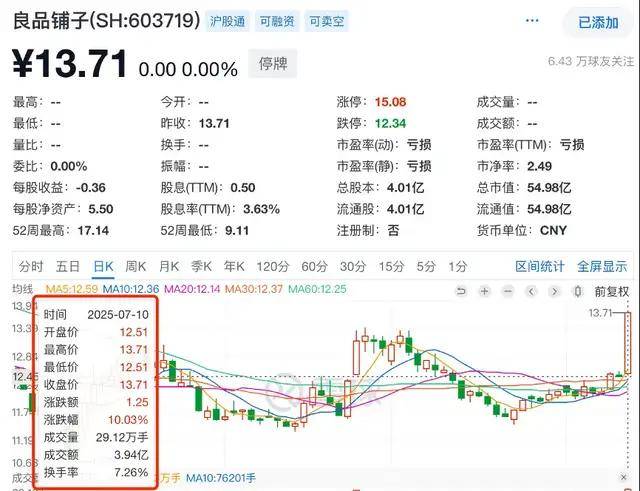Open 区间统计 range statistics
This screenshot has height=491, width=640.
point(540,267)
